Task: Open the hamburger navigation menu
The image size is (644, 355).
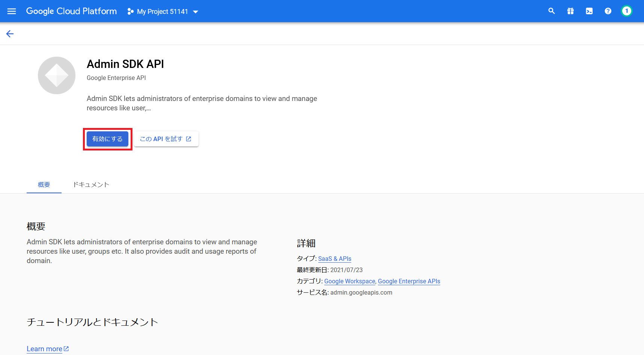Action: [x=12, y=11]
